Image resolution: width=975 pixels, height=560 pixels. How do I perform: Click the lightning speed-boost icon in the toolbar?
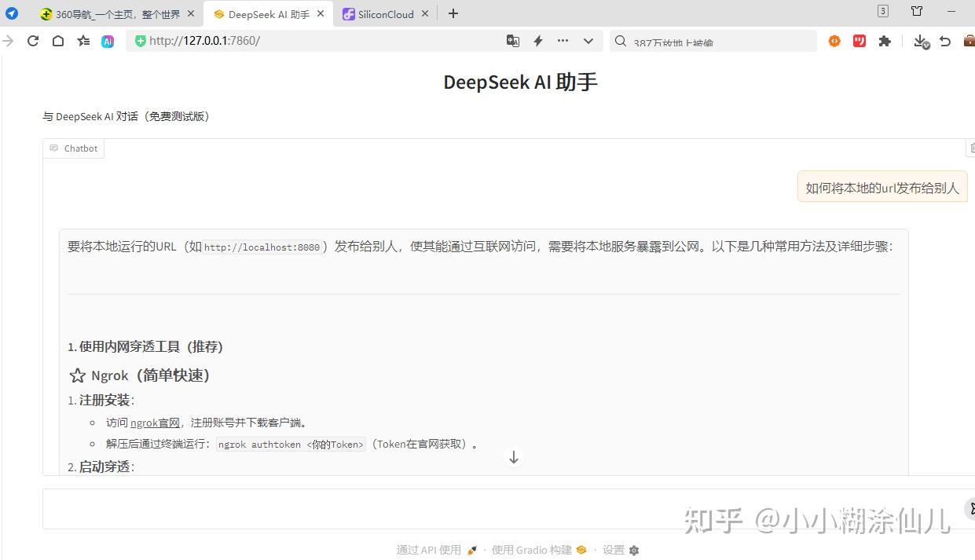(x=537, y=40)
